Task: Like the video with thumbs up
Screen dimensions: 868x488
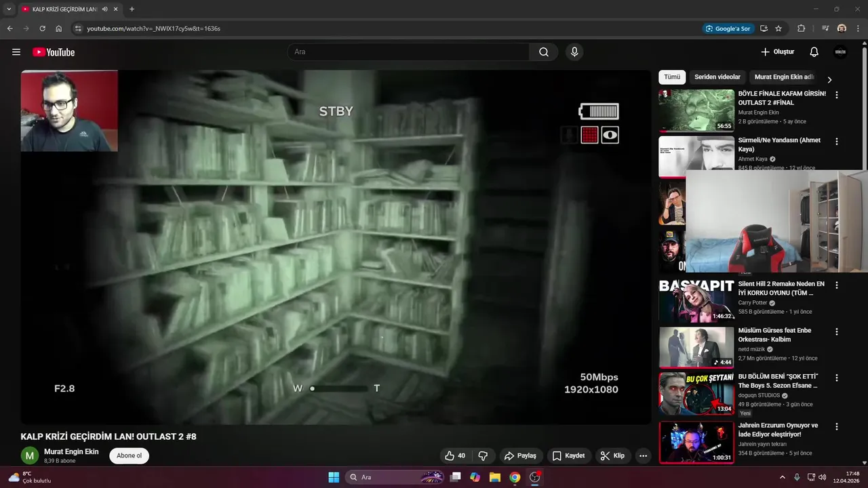Action: pyautogui.click(x=456, y=455)
